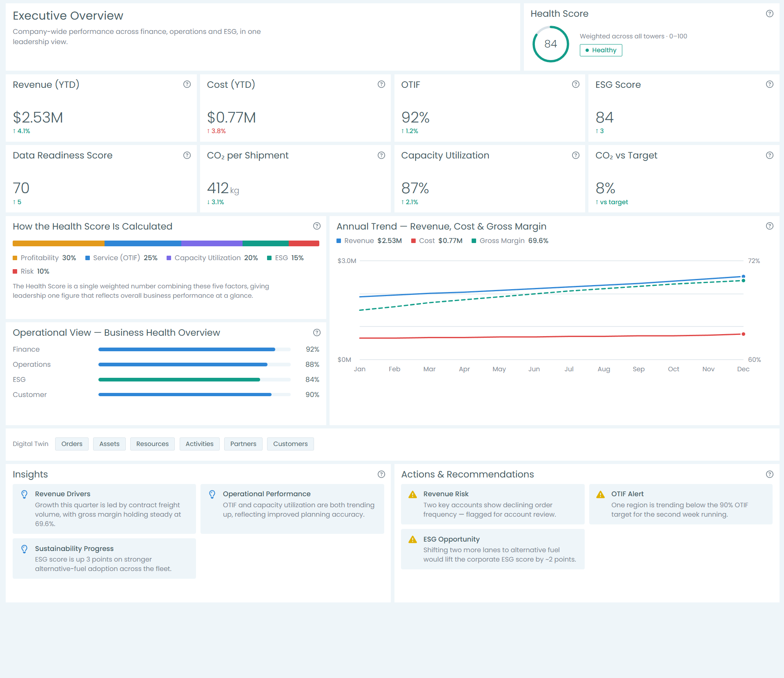Select the Customer 90% row
Viewport: 784px width, 678px height.
pos(166,395)
